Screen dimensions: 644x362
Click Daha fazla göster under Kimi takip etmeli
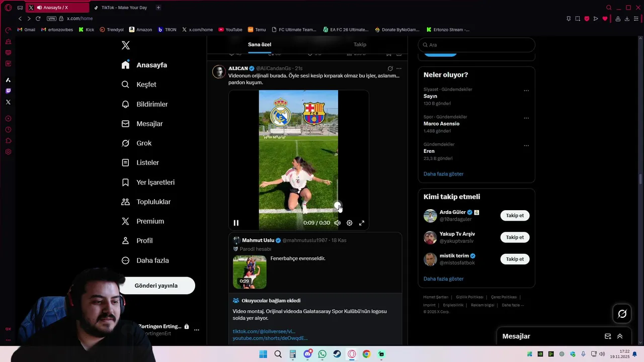(444, 279)
